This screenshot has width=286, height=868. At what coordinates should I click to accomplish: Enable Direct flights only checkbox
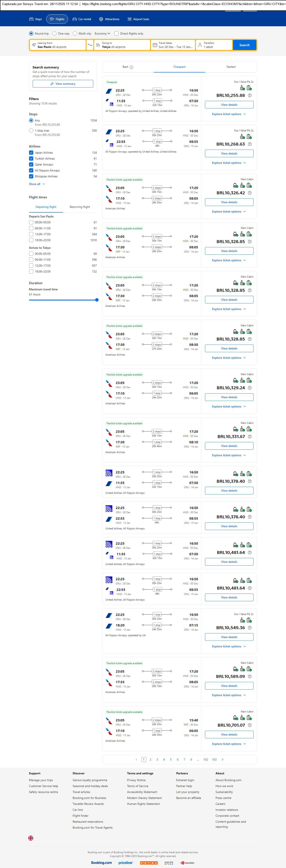(x=116, y=34)
